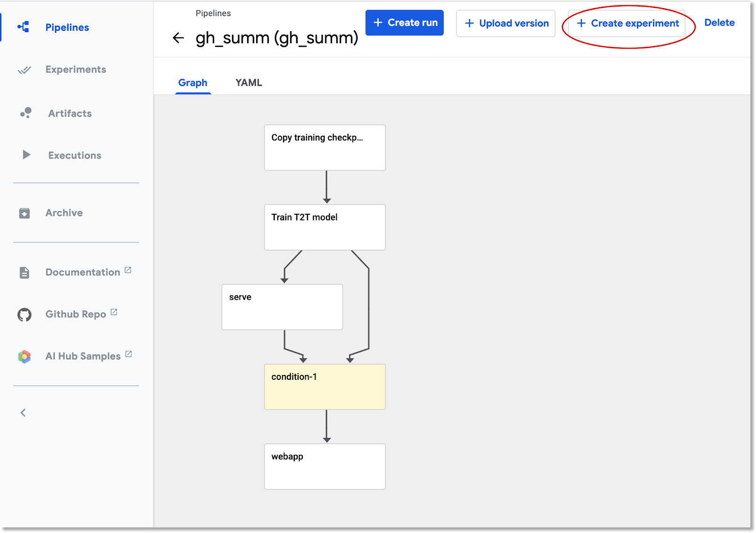This screenshot has width=756, height=533.
Task: Select the condition-1 graph node
Action: tap(325, 386)
